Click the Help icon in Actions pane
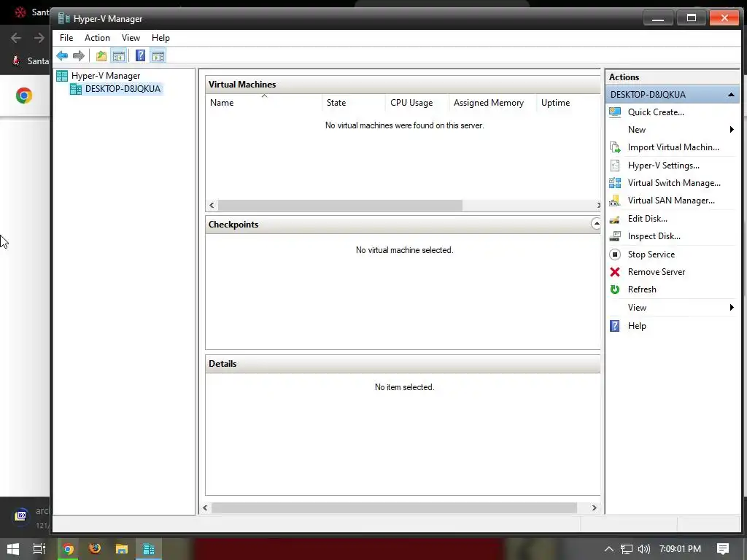747x560 pixels. (x=615, y=326)
